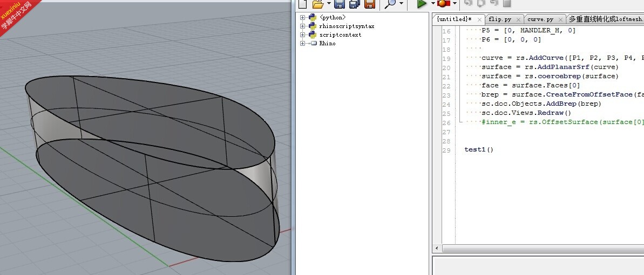
Task: Expand the scriptcontext tree node
Action: pyautogui.click(x=303, y=35)
